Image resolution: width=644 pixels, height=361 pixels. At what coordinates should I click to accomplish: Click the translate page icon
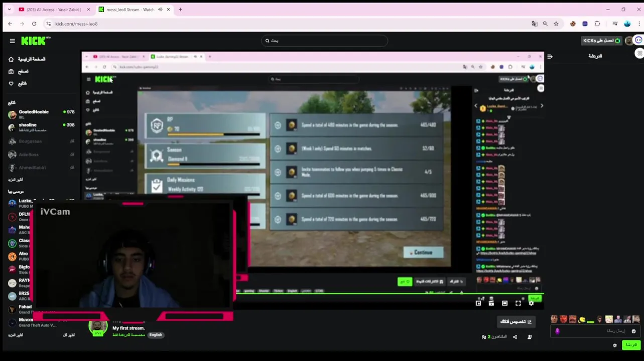[534, 24]
